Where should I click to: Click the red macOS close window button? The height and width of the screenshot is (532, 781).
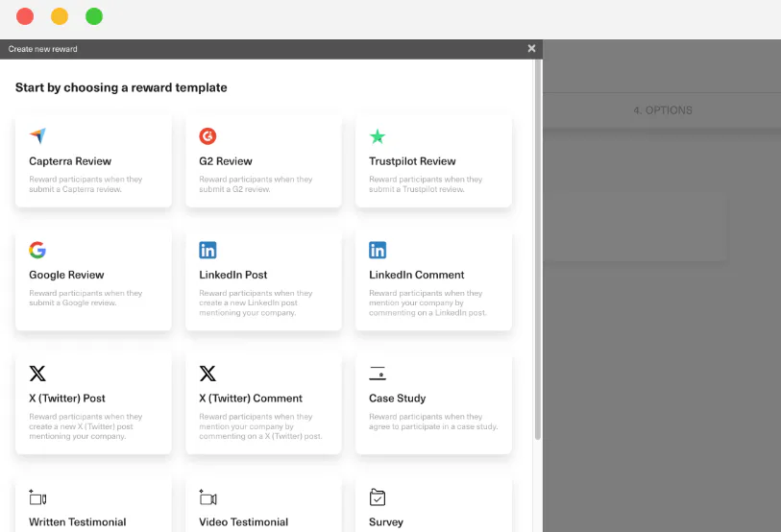click(x=25, y=16)
